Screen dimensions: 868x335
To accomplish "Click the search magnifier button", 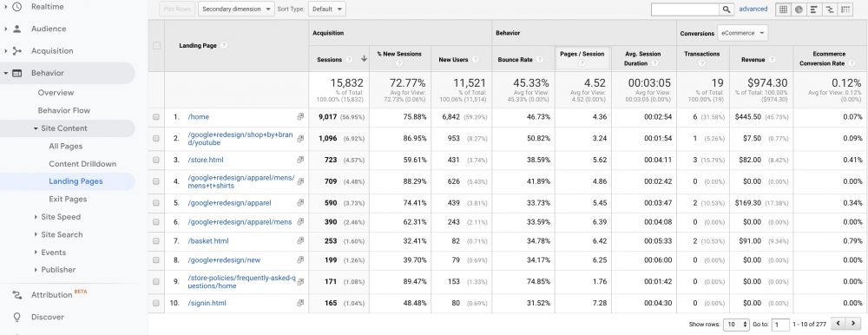I will (727, 10).
